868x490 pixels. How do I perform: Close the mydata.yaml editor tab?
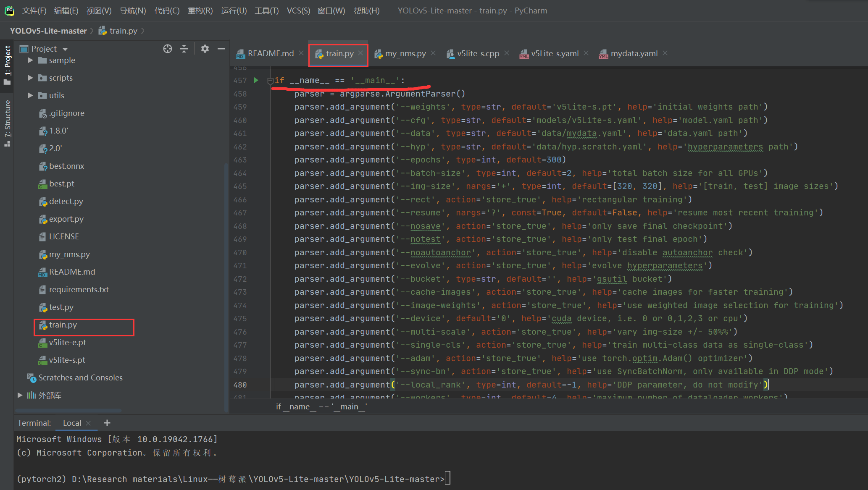tap(665, 53)
